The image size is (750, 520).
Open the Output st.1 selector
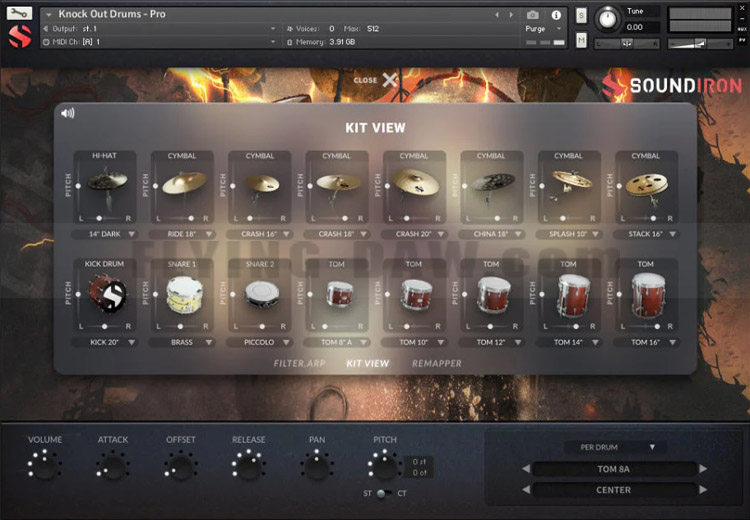[x=160, y=29]
